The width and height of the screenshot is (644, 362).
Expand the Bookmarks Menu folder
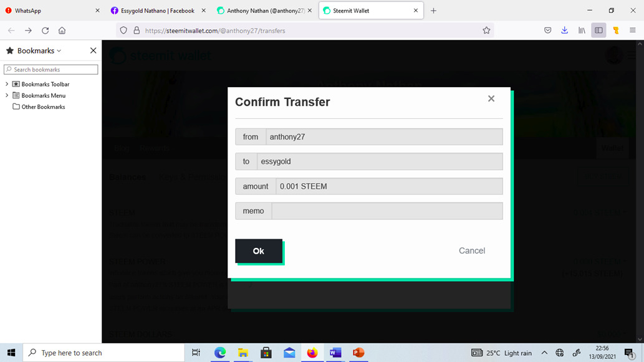7,95
